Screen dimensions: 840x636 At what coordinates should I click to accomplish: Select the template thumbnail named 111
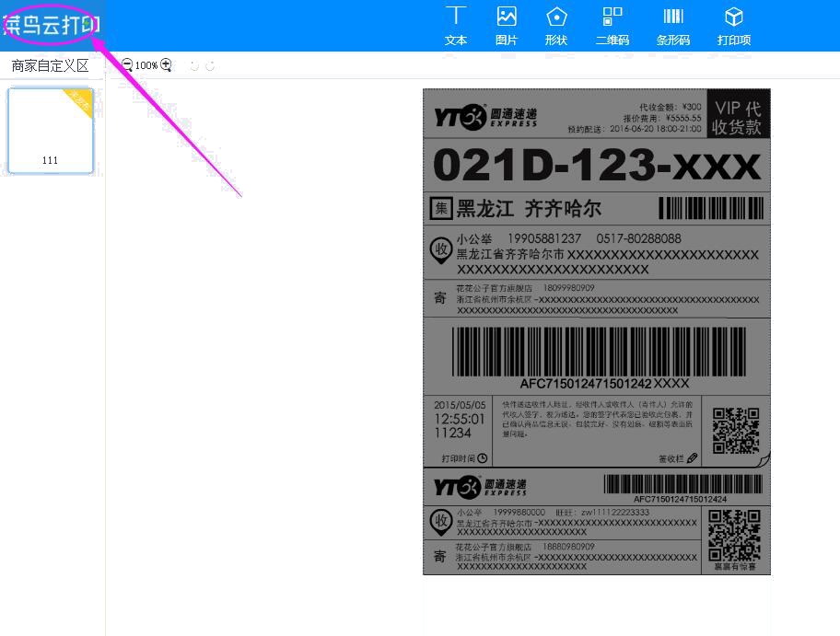(x=51, y=131)
